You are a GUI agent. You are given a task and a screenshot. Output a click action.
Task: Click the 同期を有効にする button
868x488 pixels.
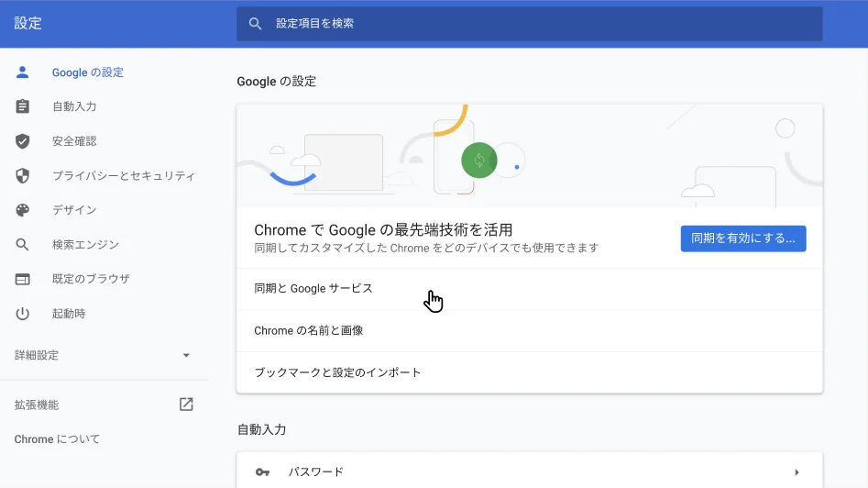point(742,238)
